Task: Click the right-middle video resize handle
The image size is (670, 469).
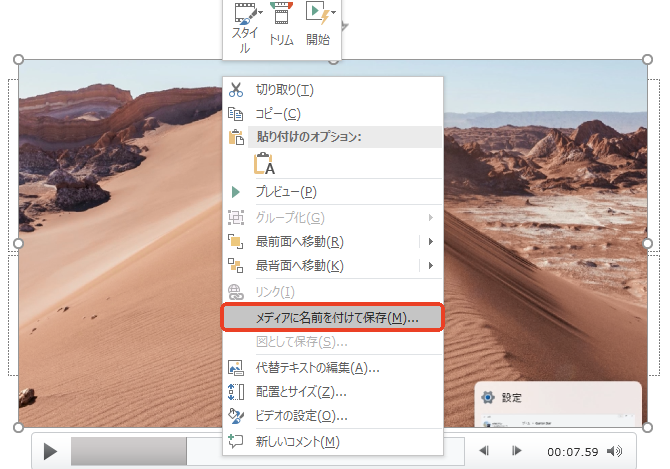Action: pos(648,243)
